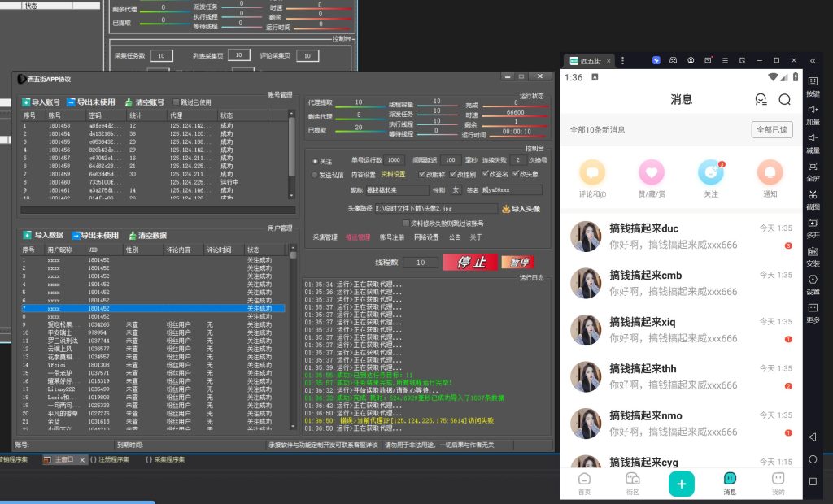Open the 网络设置 tab
This screenshot has height=504, width=833.
click(x=425, y=237)
